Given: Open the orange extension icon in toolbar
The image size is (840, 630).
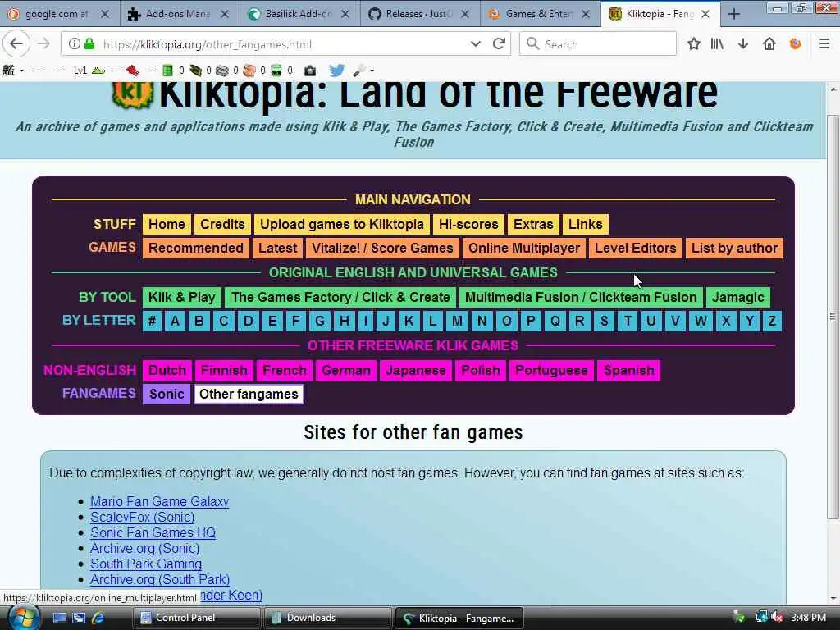Looking at the screenshot, I should [x=796, y=44].
